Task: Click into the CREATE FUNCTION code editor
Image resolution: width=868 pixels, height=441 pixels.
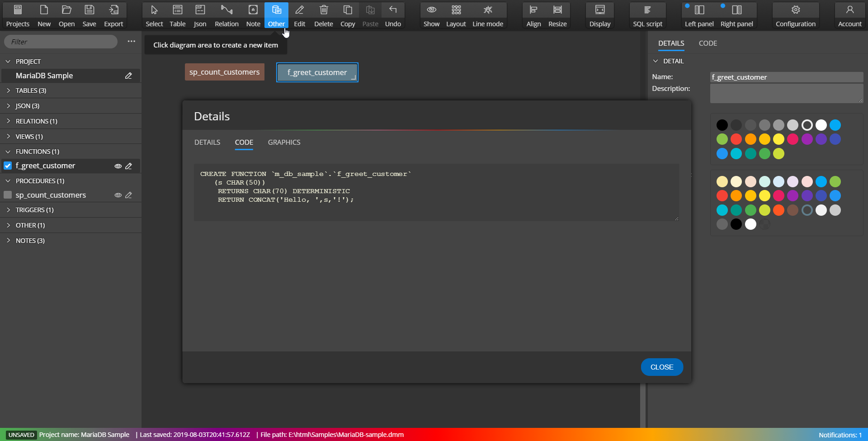Action: click(x=436, y=192)
